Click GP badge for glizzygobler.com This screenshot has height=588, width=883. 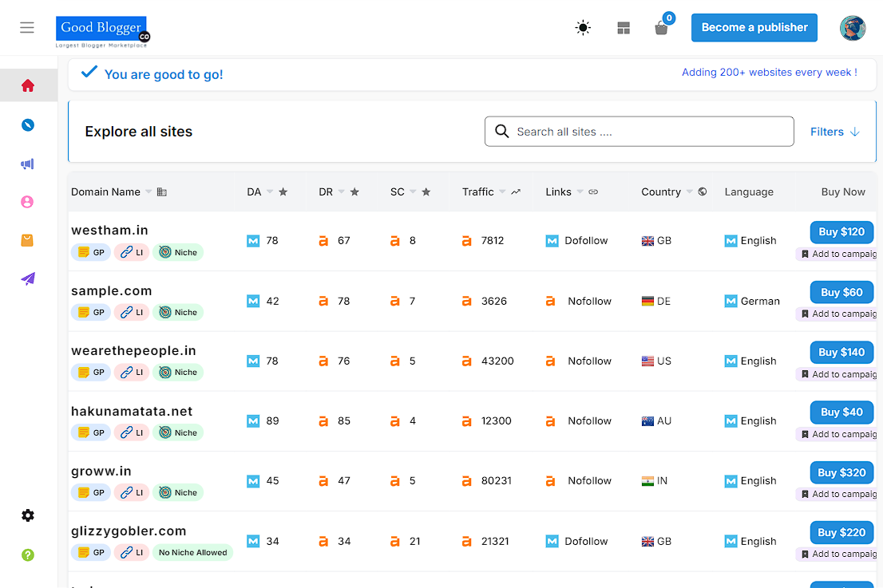pyautogui.click(x=91, y=553)
